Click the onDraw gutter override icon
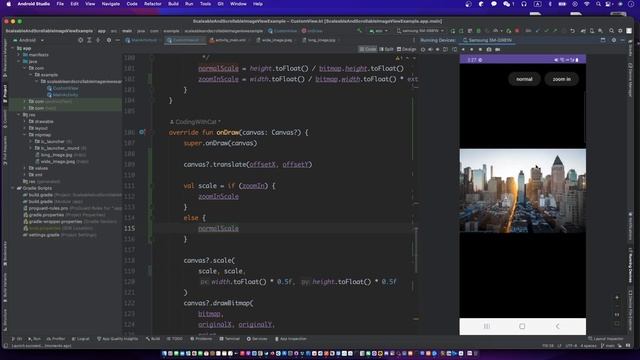The height and width of the screenshot is (360, 640). (142, 132)
